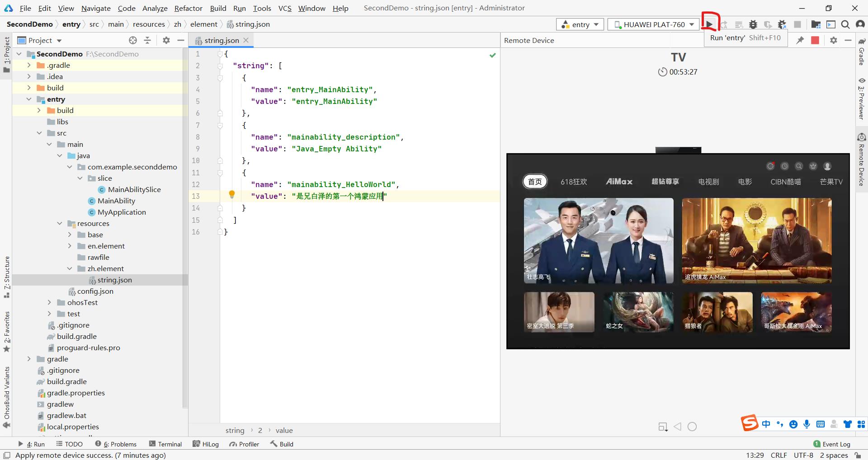This screenshot has height=460, width=868.
Task: Expand the en.element folder
Action: tap(70, 246)
